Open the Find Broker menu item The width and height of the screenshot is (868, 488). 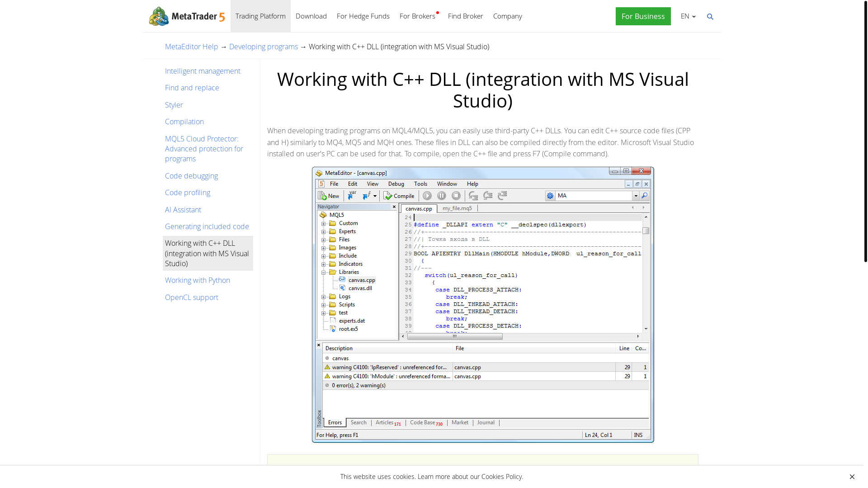[x=465, y=16]
